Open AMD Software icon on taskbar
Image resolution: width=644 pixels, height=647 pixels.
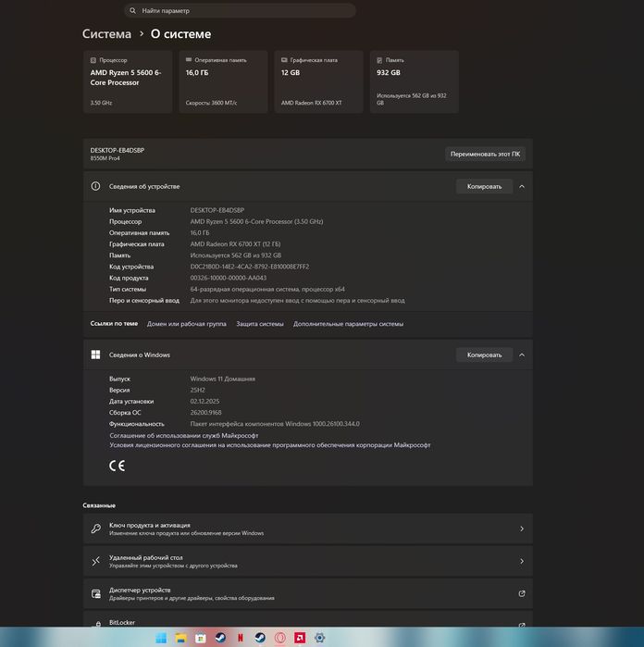pos(300,638)
